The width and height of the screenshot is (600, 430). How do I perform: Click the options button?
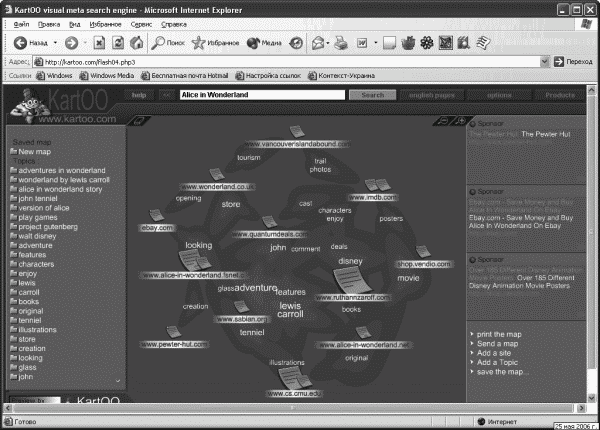[499, 95]
